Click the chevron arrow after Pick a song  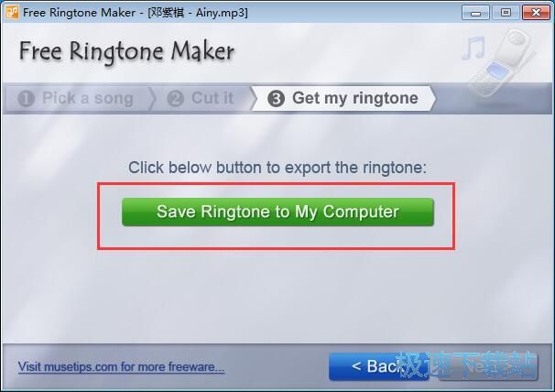[x=152, y=98]
